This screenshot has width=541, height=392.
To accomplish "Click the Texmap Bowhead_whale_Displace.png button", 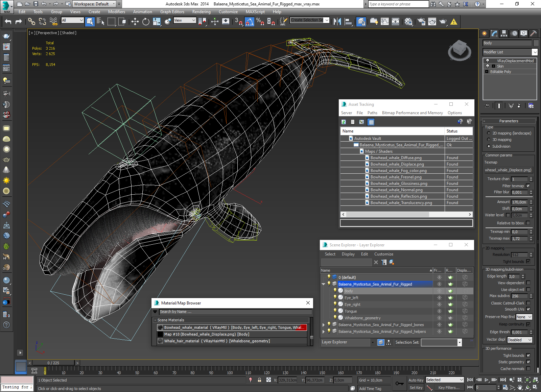I will pos(508,170).
